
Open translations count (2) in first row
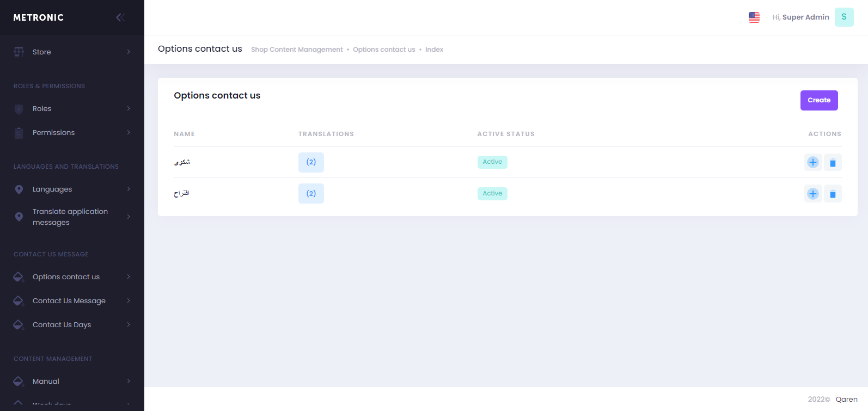(311, 162)
